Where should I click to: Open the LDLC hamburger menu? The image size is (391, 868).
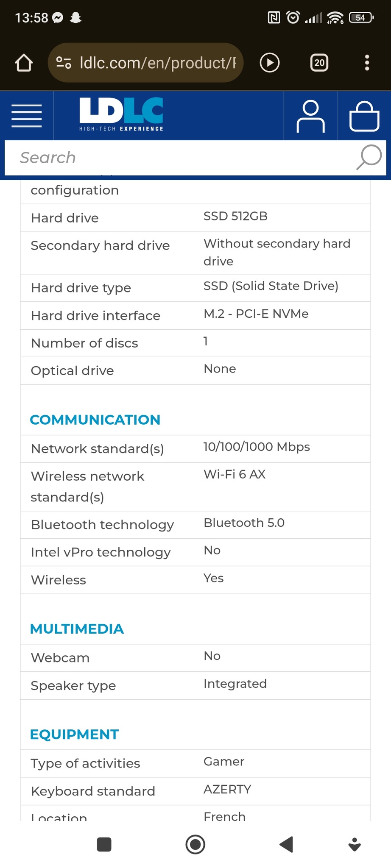pos(26,116)
